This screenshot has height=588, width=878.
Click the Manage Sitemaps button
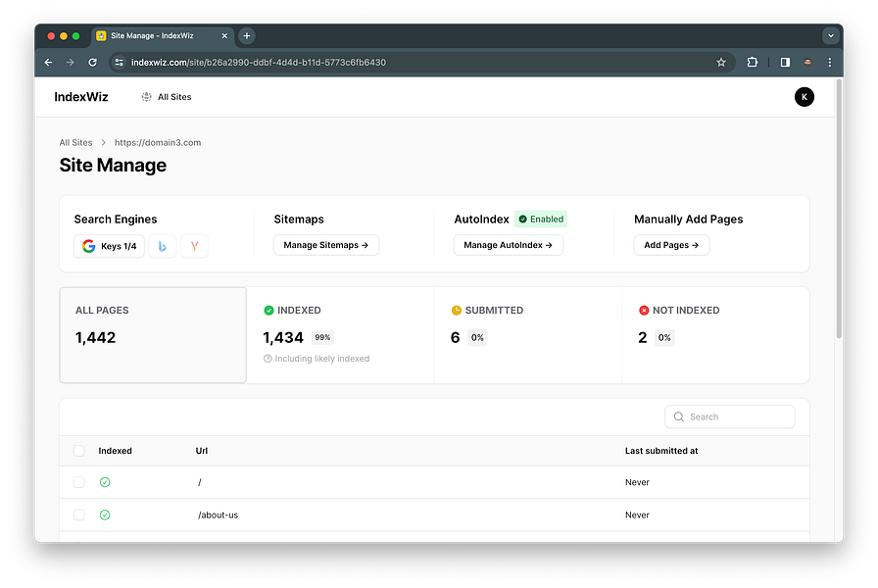pos(325,245)
